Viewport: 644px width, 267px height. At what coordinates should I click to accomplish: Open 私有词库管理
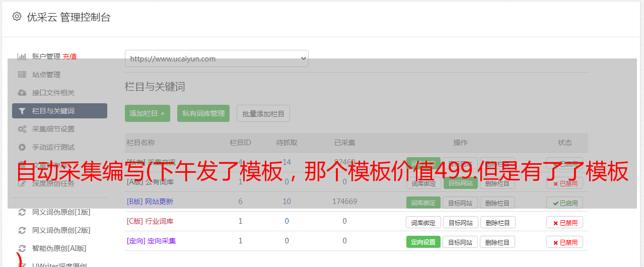[203, 113]
